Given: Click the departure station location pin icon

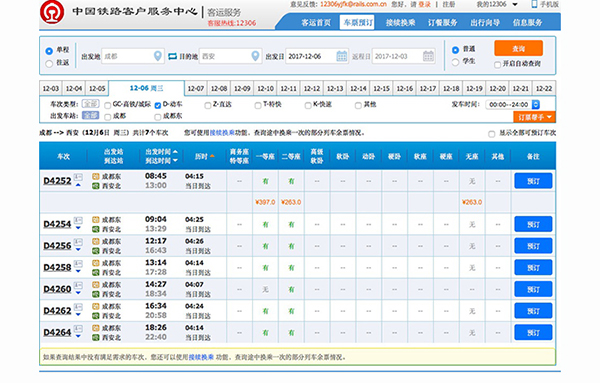Looking at the screenshot, I should click(157, 56).
